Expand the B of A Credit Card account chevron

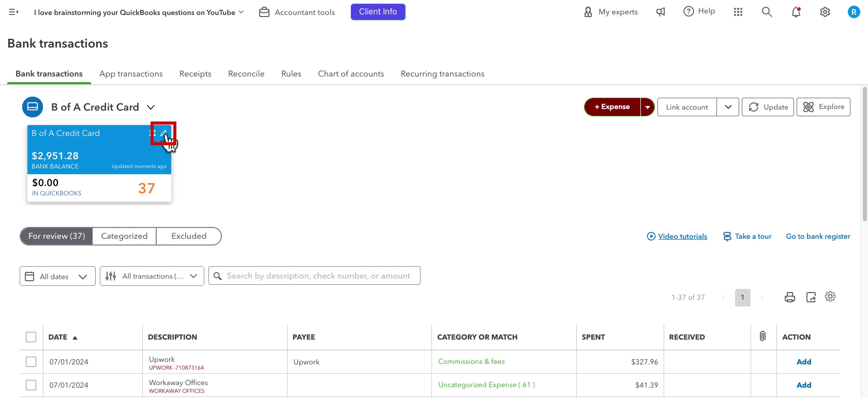[151, 108]
